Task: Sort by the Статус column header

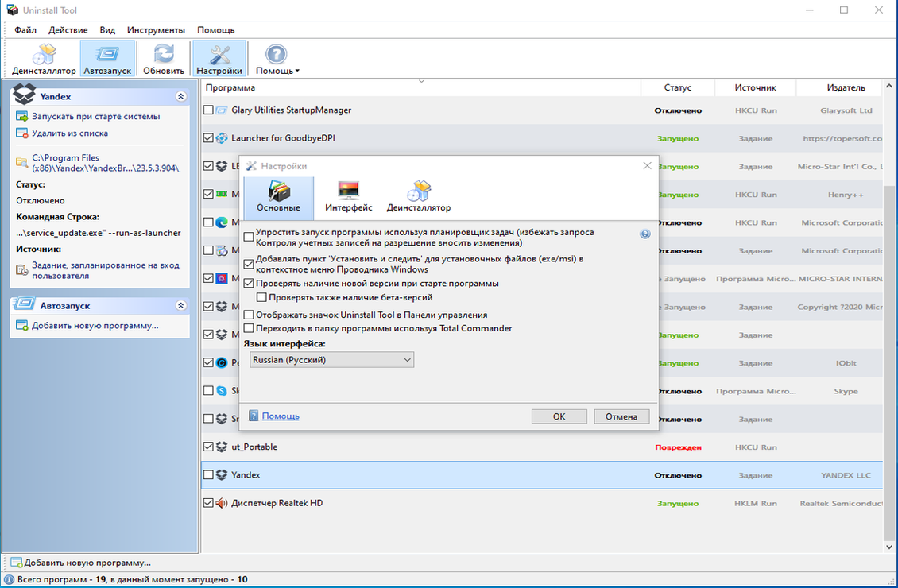Action: pos(678,87)
